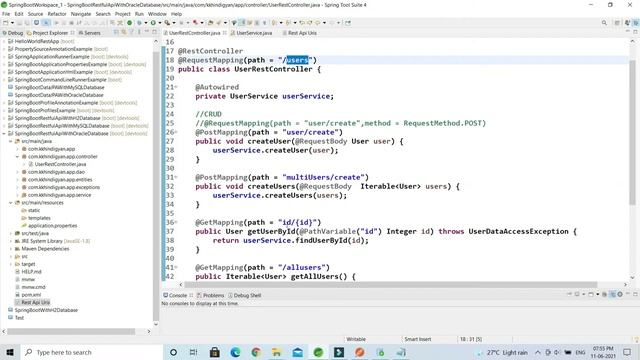Viewport: 640px width, 360px height.
Task: Click the green Boot Dashboard relaunch icon
Action: pos(129,23)
